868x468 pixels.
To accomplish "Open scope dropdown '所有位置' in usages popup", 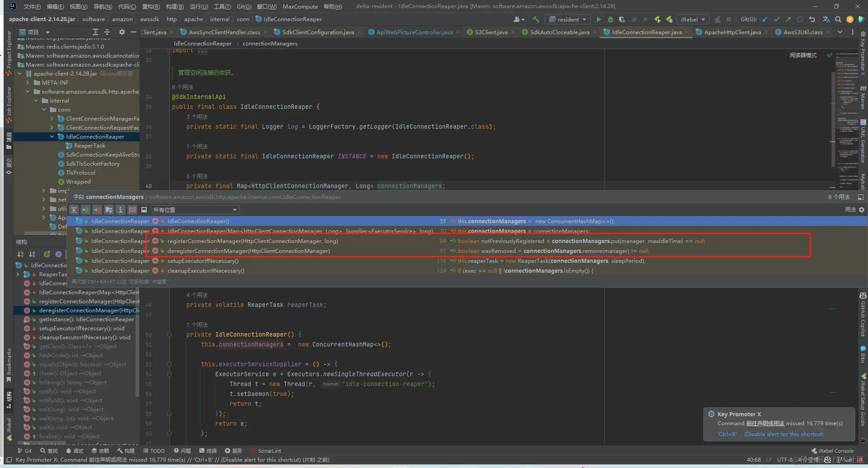I will pyautogui.click(x=195, y=210).
